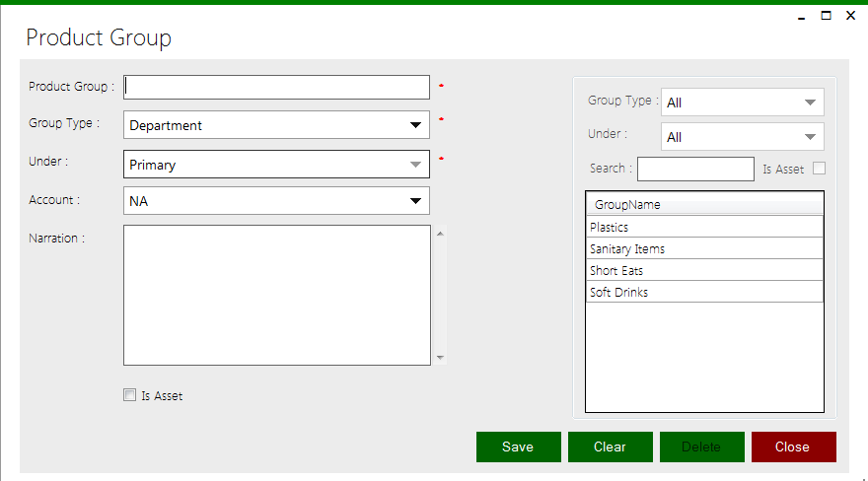Click the green Save button
Screen dimensions: 868x481
[518, 447]
